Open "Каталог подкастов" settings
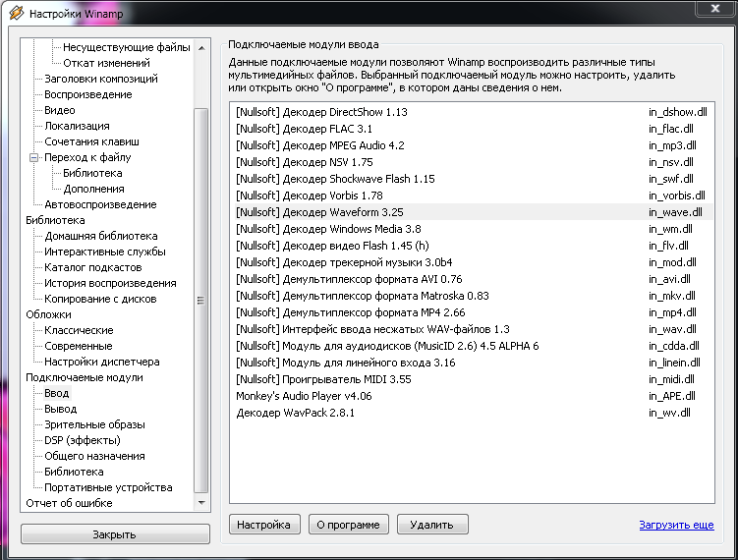738x560 pixels. coord(92,268)
